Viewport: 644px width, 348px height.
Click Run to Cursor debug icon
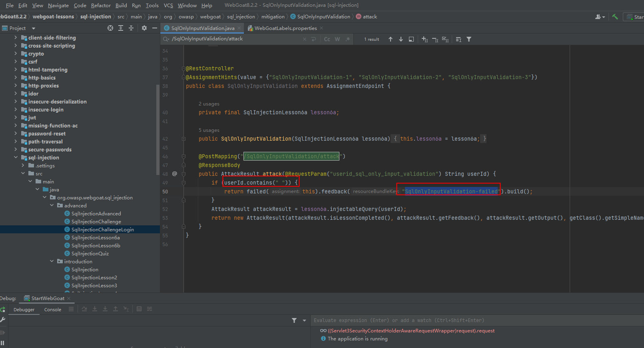tap(126, 309)
